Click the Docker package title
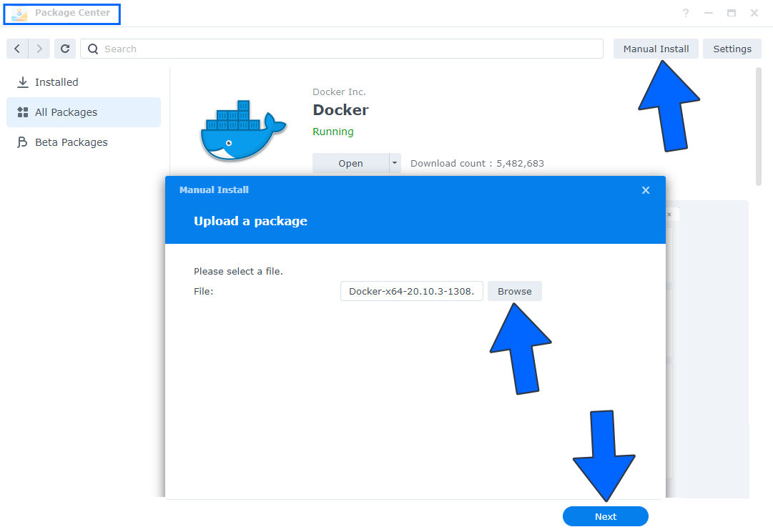 click(x=340, y=110)
